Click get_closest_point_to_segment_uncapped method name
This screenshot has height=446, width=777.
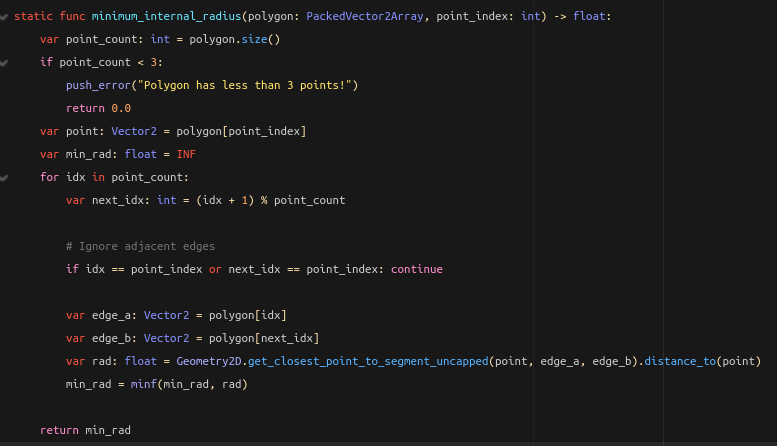[x=368, y=361]
